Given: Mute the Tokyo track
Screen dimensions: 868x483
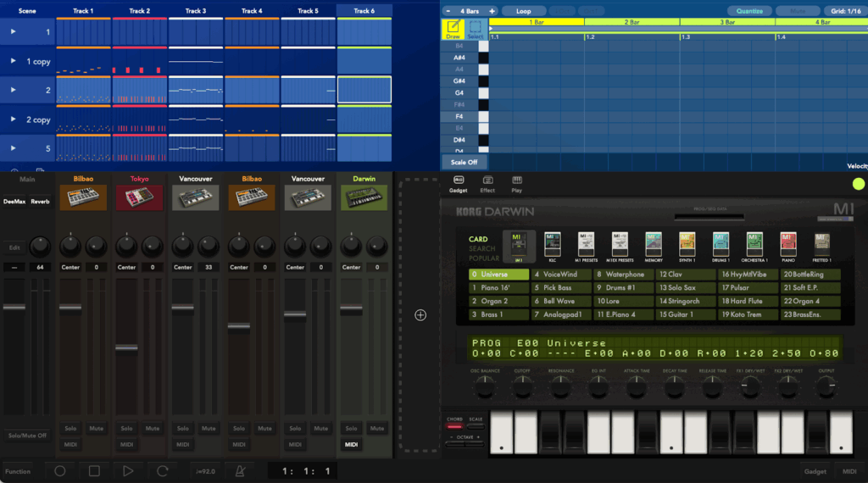Looking at the screenshot, I should click(153, 429).
